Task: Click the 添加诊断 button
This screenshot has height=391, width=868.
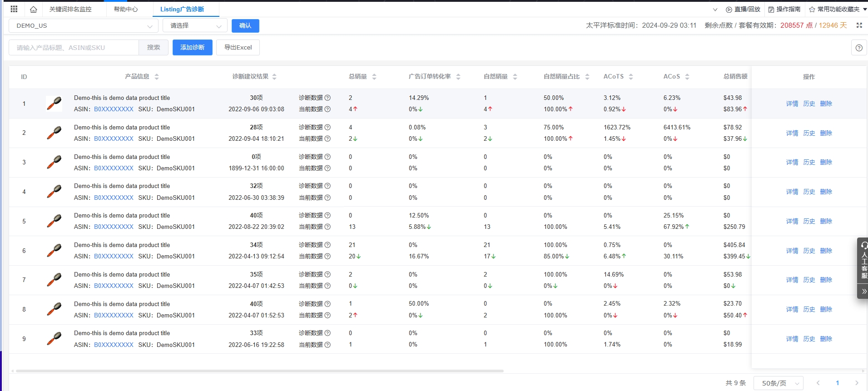Action: point(192,47)
